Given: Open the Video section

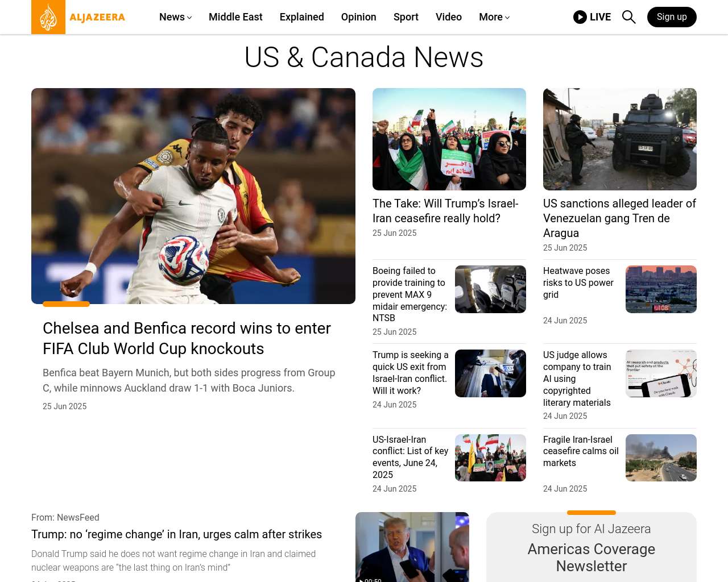Looking at the screenshot, I should pos(449,17).
